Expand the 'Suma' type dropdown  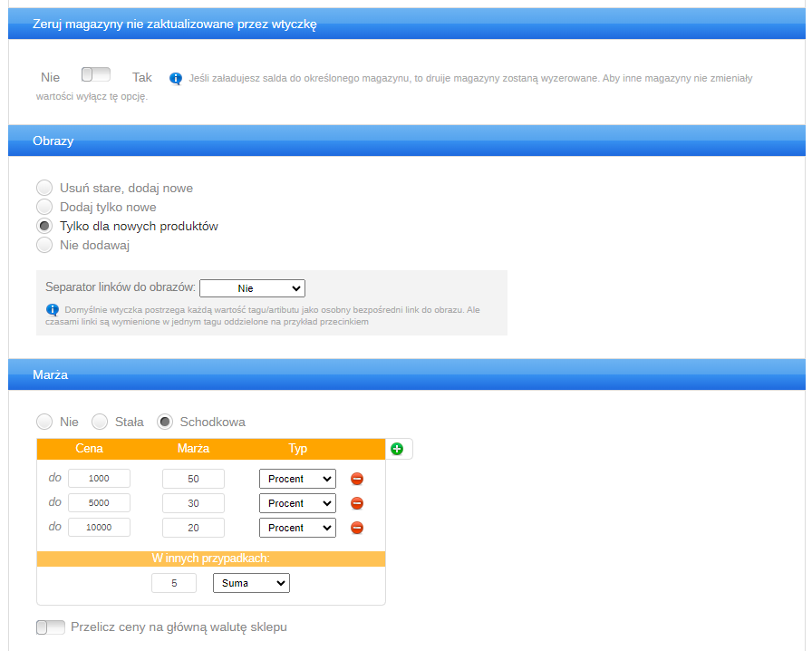(x=251, y=583)
